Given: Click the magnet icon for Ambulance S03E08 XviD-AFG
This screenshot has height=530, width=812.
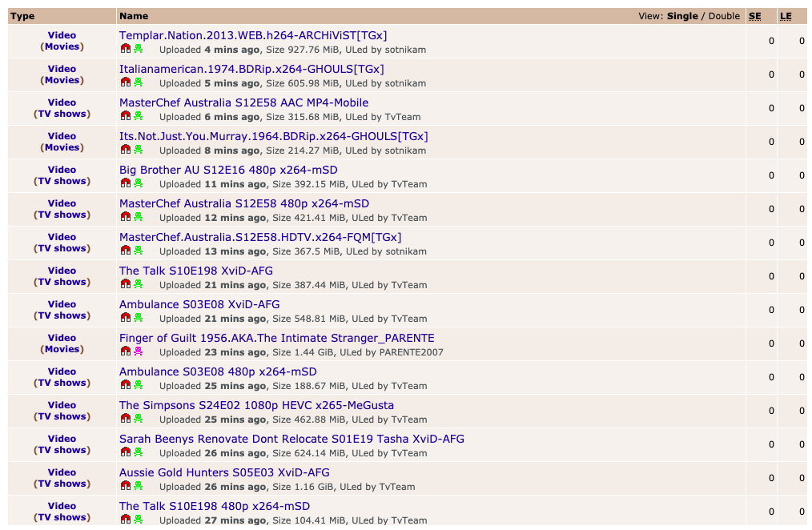Looking at the screenshot, I should click(x=125, y=318).
